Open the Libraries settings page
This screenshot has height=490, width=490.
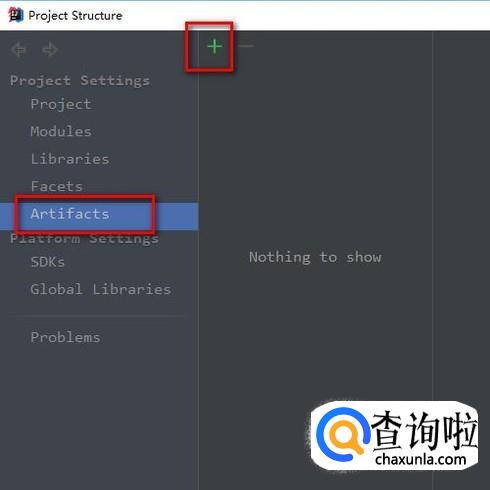click(x=70, y=159)
